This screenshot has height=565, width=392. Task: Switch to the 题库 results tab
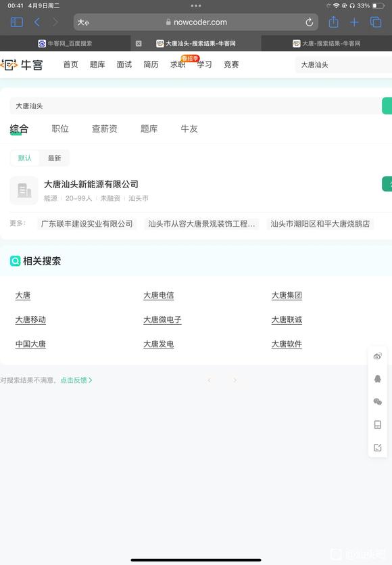pos(149,129)
